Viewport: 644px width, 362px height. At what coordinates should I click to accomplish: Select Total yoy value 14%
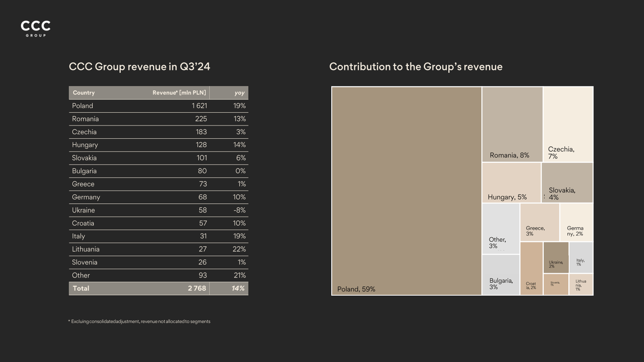coord(238,288)
